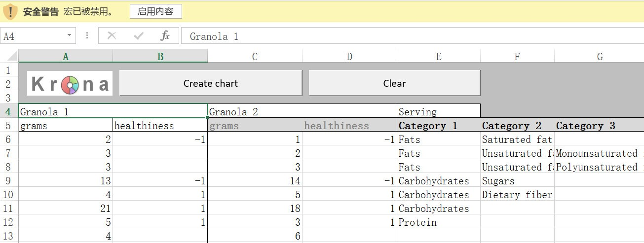Select the Serving cell
The height and width of the screenshot is (243, 644).
[438, 112]
